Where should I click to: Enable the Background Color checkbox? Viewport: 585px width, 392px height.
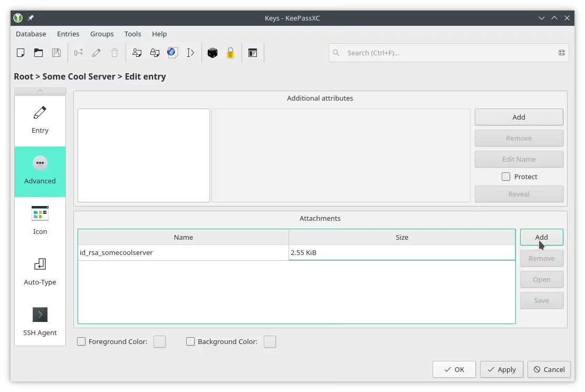190,341
